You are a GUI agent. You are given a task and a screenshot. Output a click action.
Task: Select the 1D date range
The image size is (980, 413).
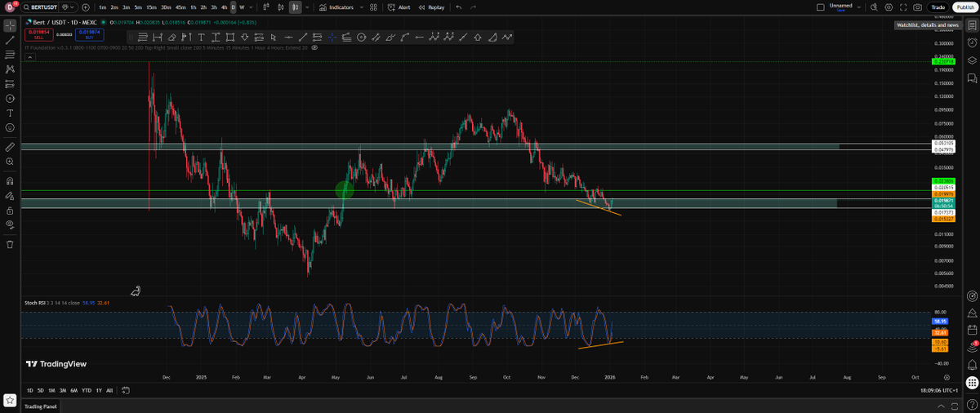coord(30,390)
